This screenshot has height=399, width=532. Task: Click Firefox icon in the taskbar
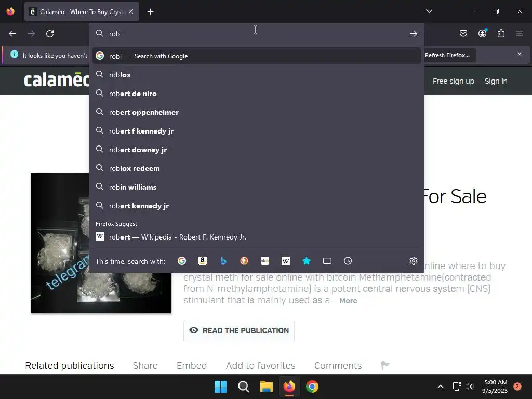pos(289,387)
